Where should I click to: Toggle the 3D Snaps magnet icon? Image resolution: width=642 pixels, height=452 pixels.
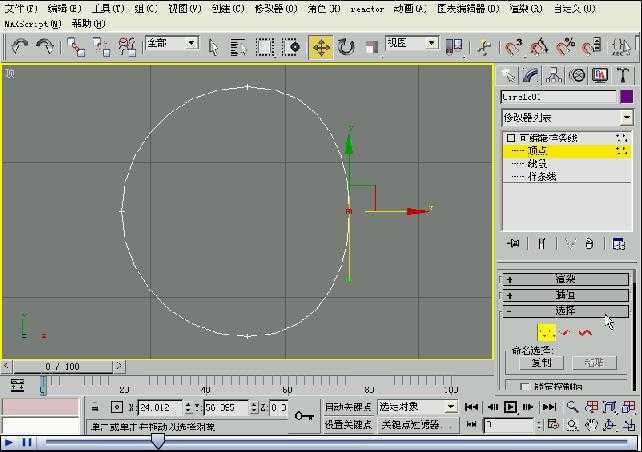coord(513,47)
